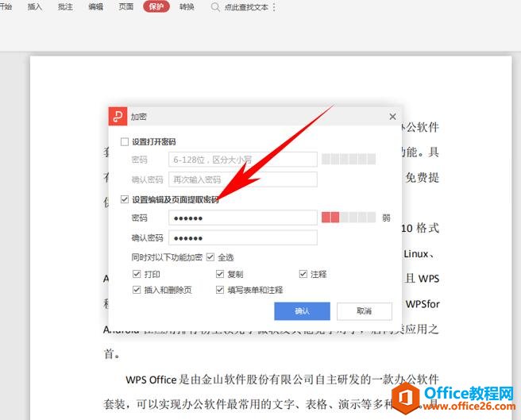
Task: Click the grey open-password strength meter
Action: 349,159
